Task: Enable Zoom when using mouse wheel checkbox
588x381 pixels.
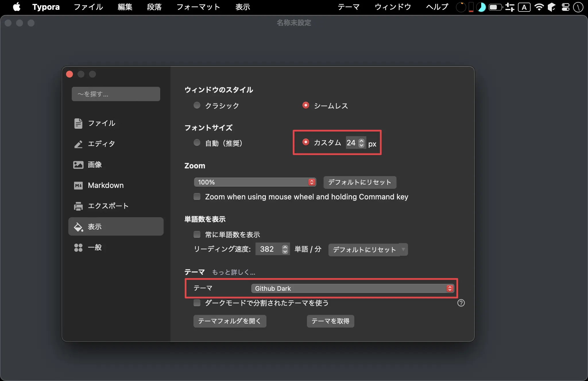Action: tap(197, 197)
